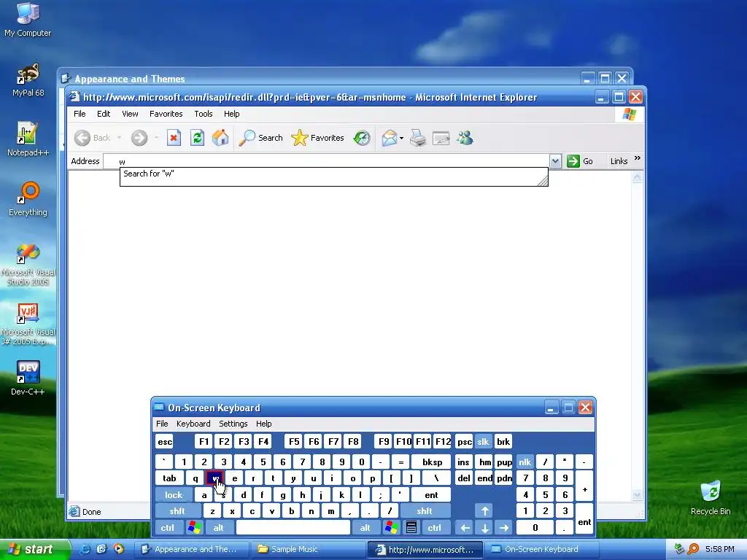This screenshot has width=747, height=560.
Task: Go to the Home page in Internet Explorer
Action: coord(220,138)
